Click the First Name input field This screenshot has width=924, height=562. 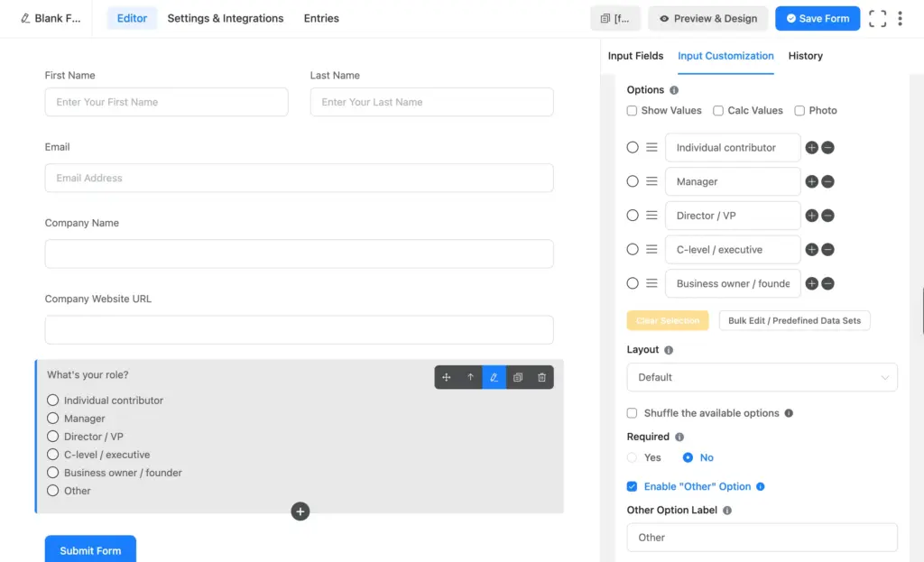166,102
